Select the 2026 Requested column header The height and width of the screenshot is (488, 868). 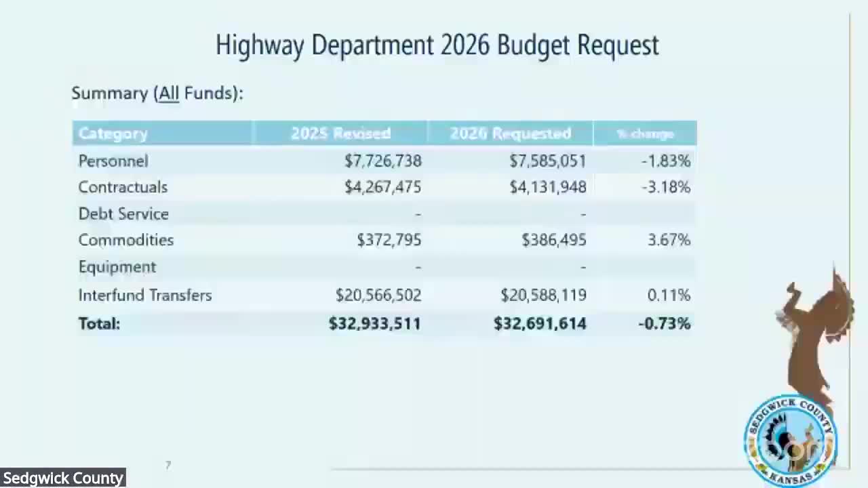pos(511,134)
